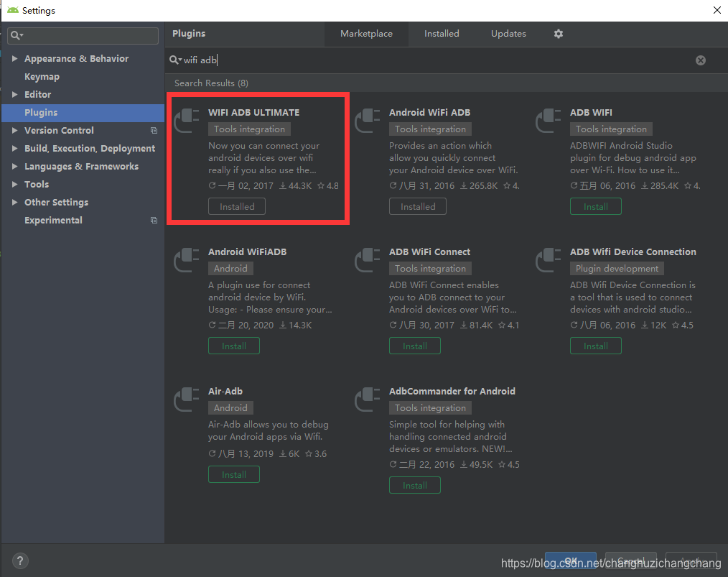This screenshot has height=577, width=728.
Task: Switch to the Installed tab
Action: (x=442, y=34)
